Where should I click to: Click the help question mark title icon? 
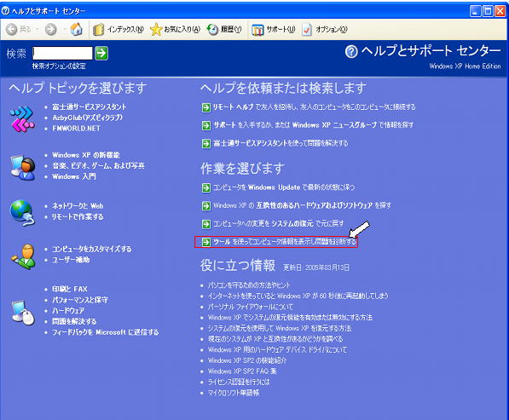[351, 52]
